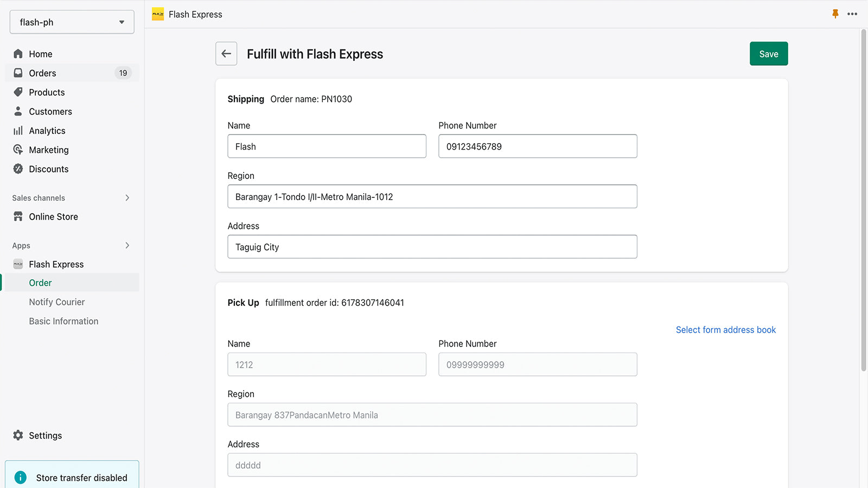Viewport: 868px width, 488px height.
Task: Click the Shipping Phone Number field
Action: pyautogui.click(x=538, y=146)
